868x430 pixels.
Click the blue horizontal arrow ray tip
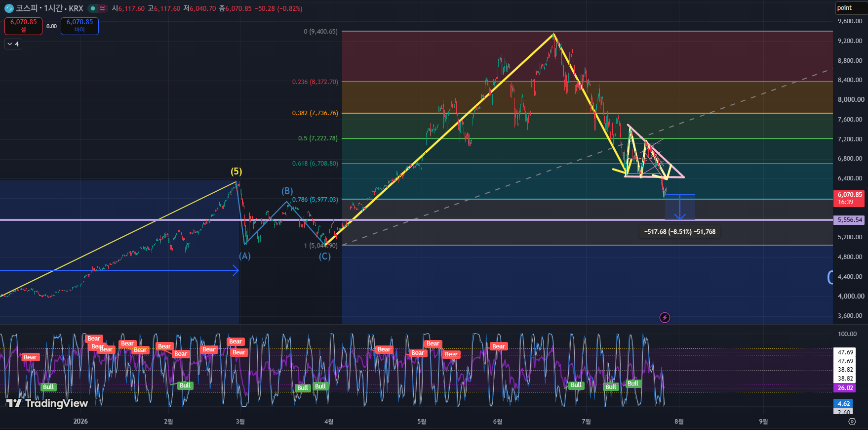point(236,270)
